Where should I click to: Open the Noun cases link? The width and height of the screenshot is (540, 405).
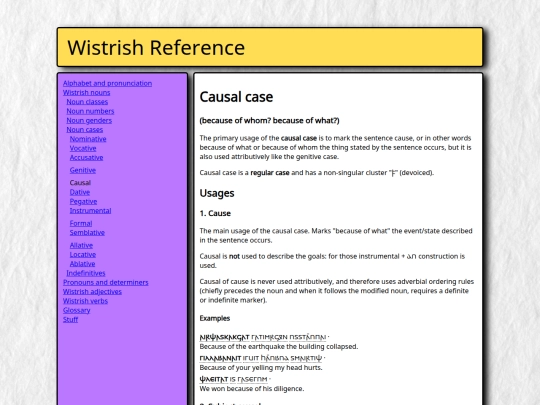pyautogui.click(x=85, y=130)
